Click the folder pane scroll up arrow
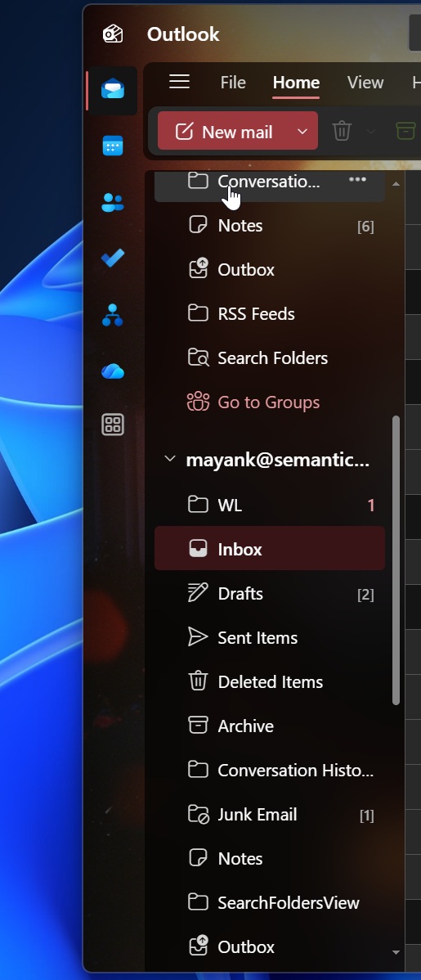The height and width of the screenshot is (980, 421). (x=396, y=184)
